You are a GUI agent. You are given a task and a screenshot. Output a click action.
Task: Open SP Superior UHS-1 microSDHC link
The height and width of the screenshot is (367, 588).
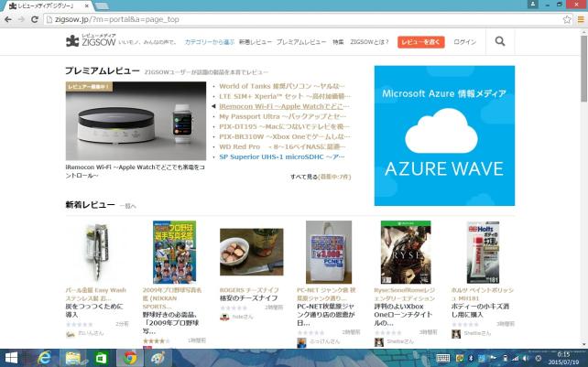(x=281, y=157)
